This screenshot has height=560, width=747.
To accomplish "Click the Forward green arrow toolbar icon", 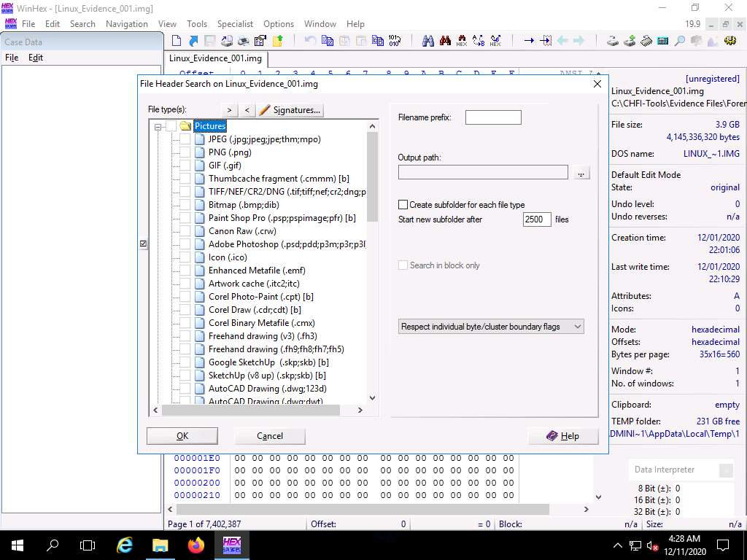I will (x=579, y=41).
